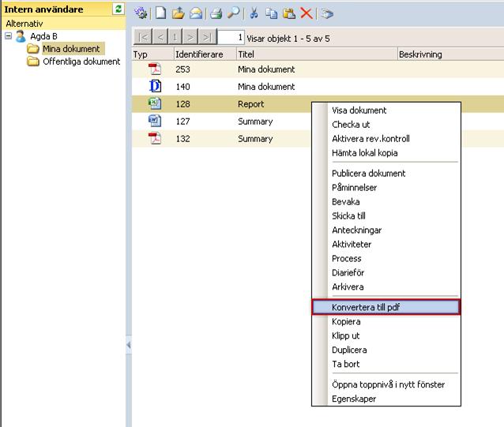
Task: Choose Klipp ut in context menu
Action: click(386, 335)
